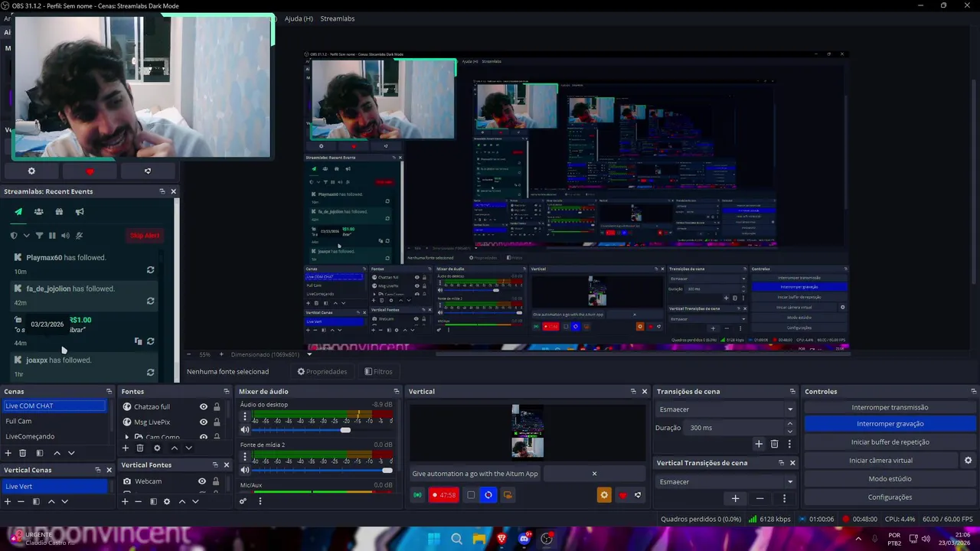Click the red heart icon below the webcam preview

coord(90,171)
